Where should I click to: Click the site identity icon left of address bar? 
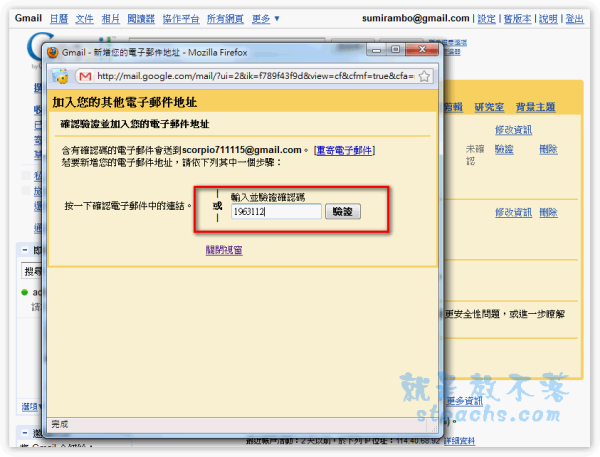[x=60, y=76]
